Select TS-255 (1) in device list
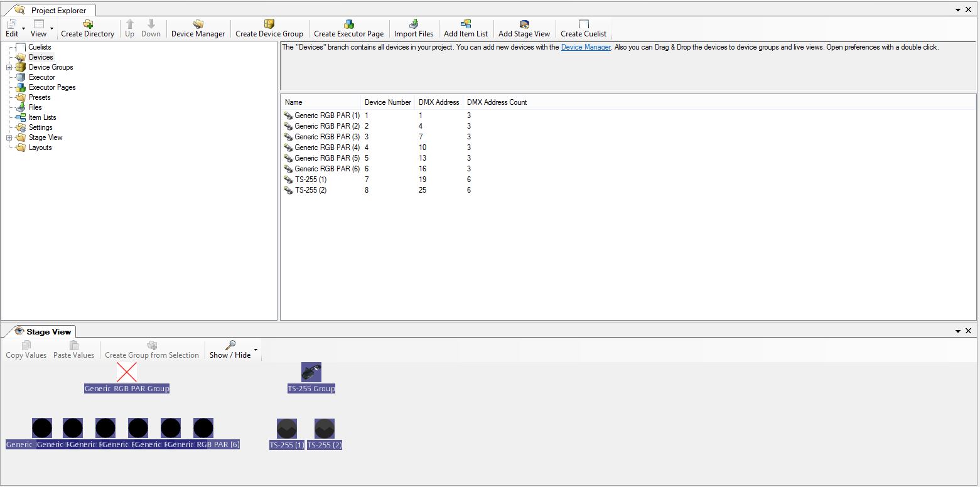Image resolution: width=980 pixels, height=487 pixels. tap(310, 179)
